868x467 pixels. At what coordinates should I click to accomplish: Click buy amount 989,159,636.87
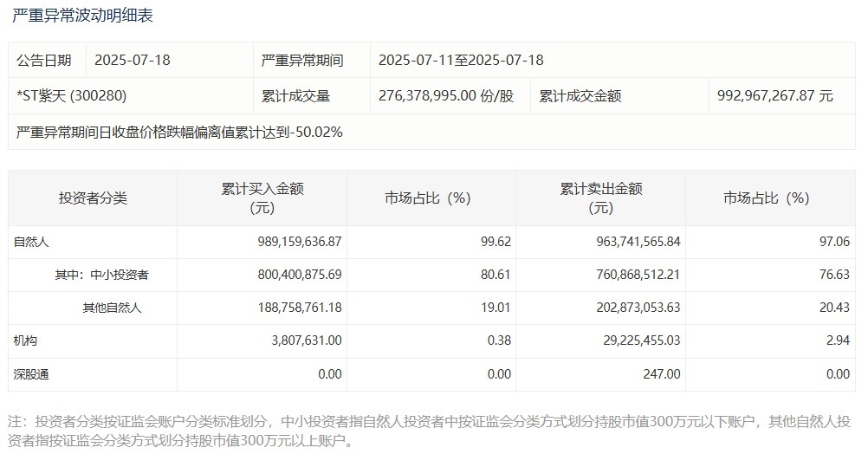click(300, 242)
